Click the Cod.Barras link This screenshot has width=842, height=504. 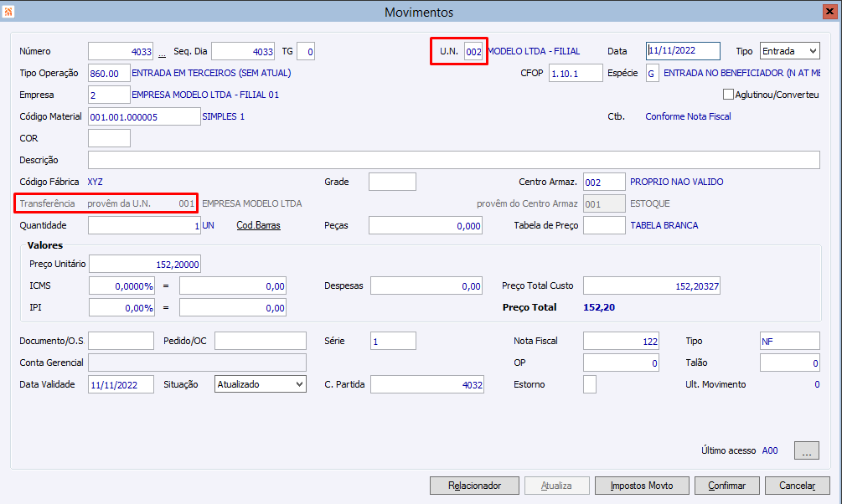pos(258,225)
